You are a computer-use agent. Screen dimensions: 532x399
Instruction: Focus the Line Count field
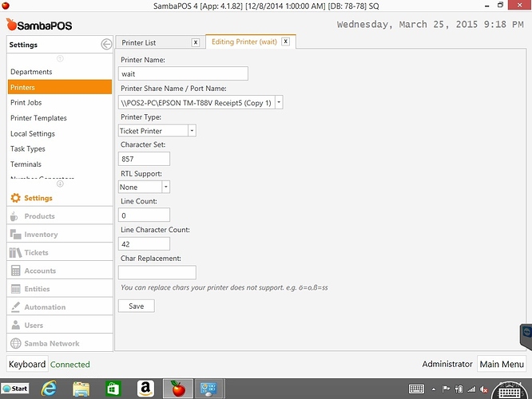pos(145,215)
